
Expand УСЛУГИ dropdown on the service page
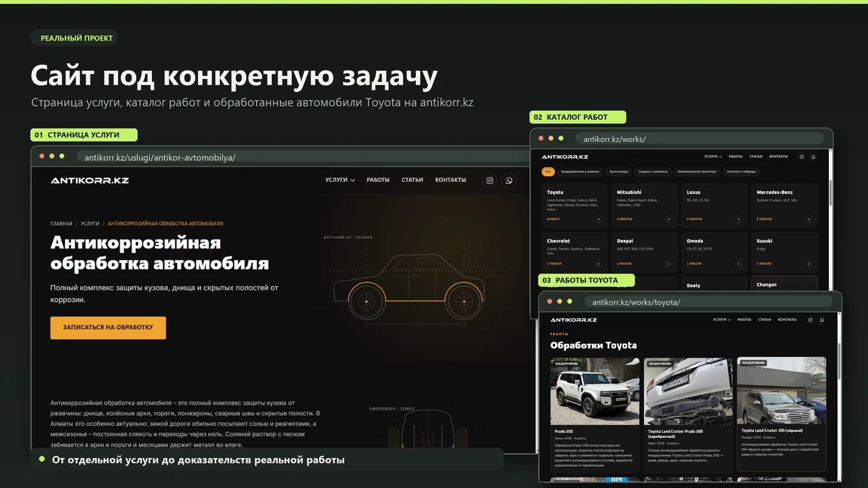(x=340, y=180)
